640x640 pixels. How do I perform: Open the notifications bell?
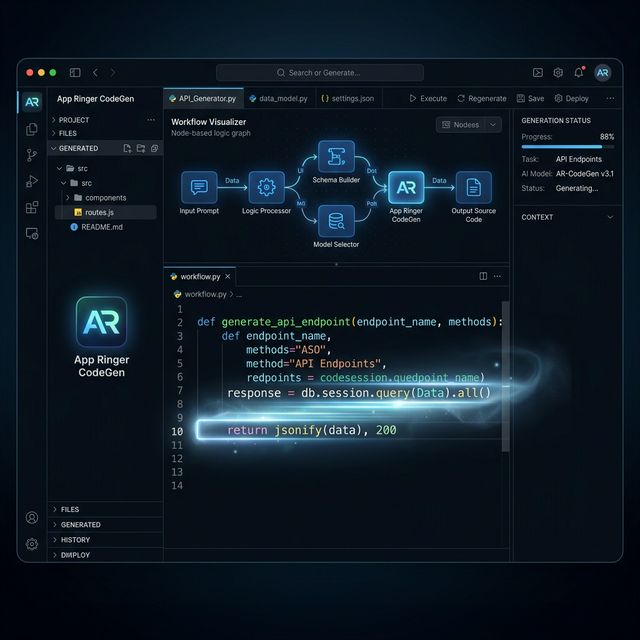579,73
